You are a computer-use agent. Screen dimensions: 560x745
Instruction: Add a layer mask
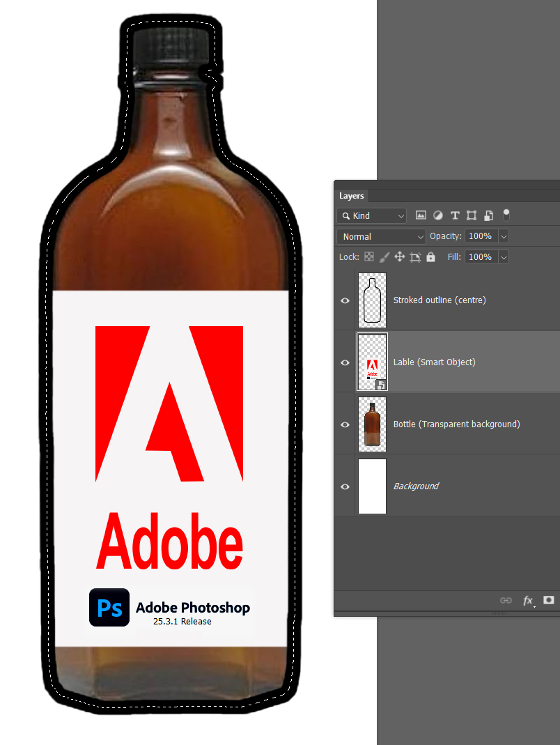[549, 600]
